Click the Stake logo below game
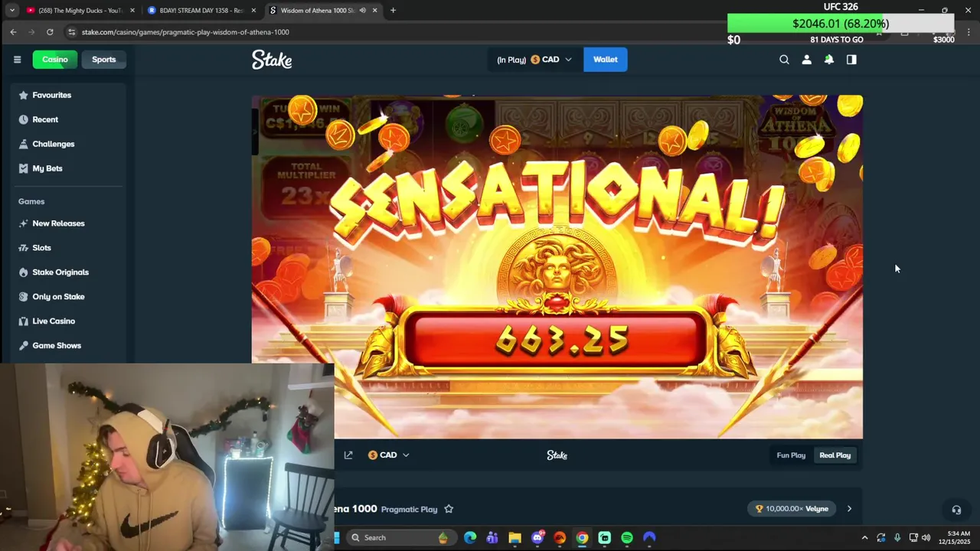The image size is (980, 551). pos(557,455)
